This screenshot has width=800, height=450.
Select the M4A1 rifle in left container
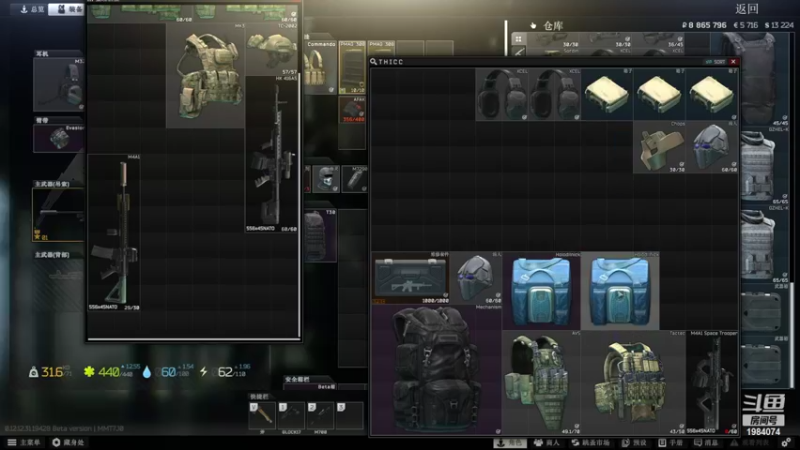pyautogui.click(x=114, y=233)
